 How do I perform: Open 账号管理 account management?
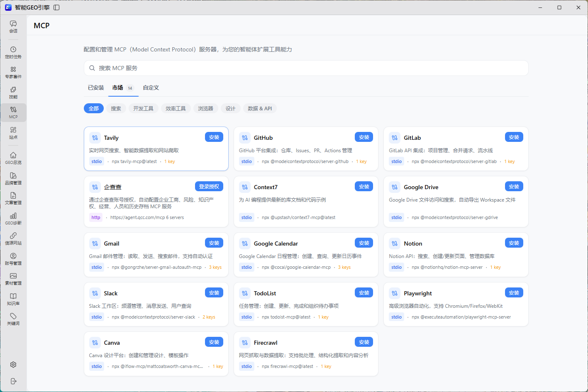[13, 259]
